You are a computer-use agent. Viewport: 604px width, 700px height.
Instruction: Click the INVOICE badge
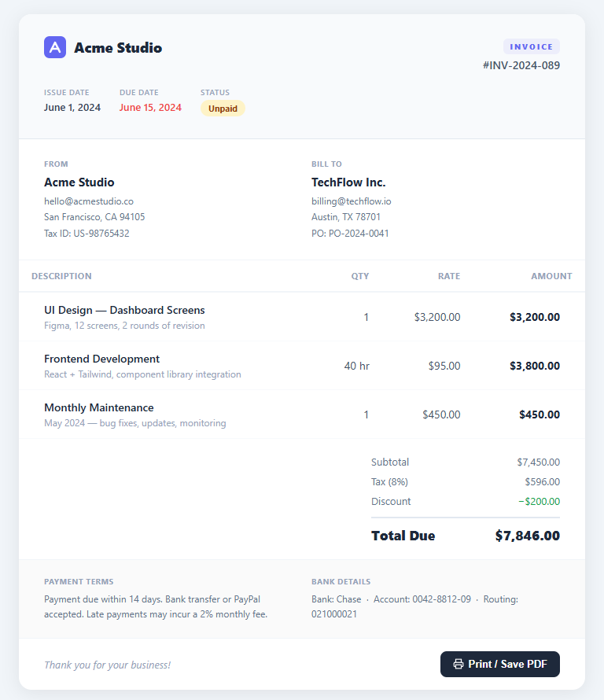pos(531,46)
